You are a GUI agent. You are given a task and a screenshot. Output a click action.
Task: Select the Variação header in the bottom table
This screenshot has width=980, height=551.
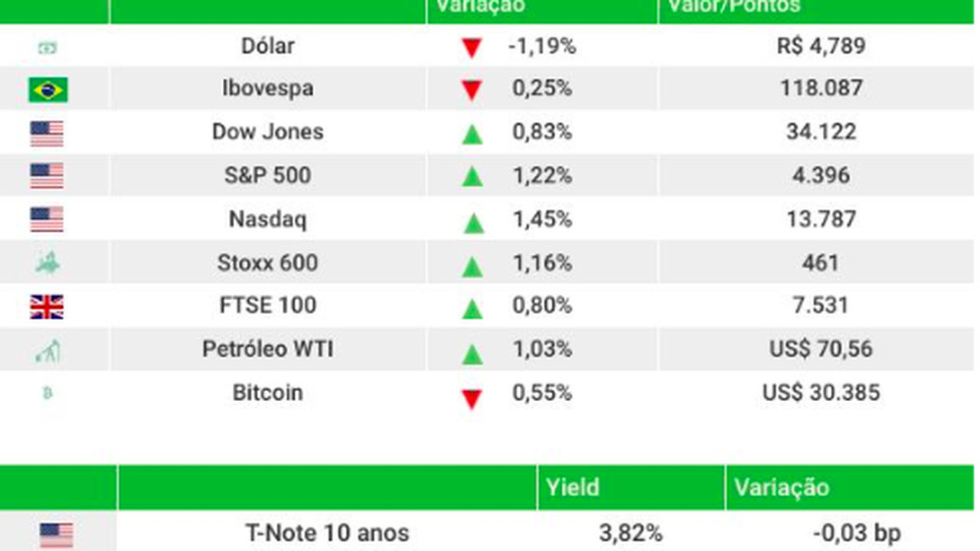(781, 487)
